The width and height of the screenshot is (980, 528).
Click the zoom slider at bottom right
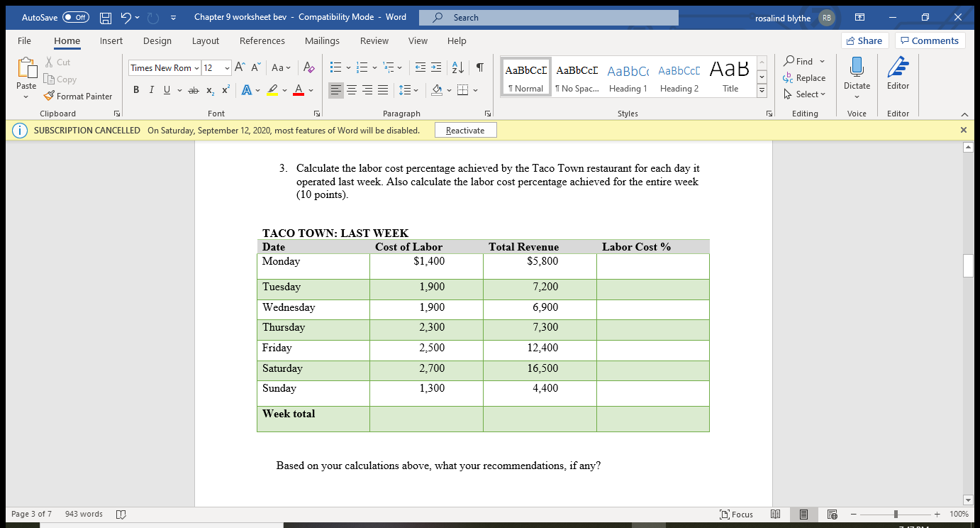coord(895,514)
